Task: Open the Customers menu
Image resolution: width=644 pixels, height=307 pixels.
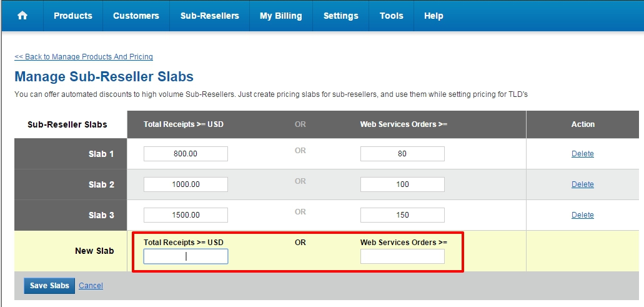Action: pos(136,16)
